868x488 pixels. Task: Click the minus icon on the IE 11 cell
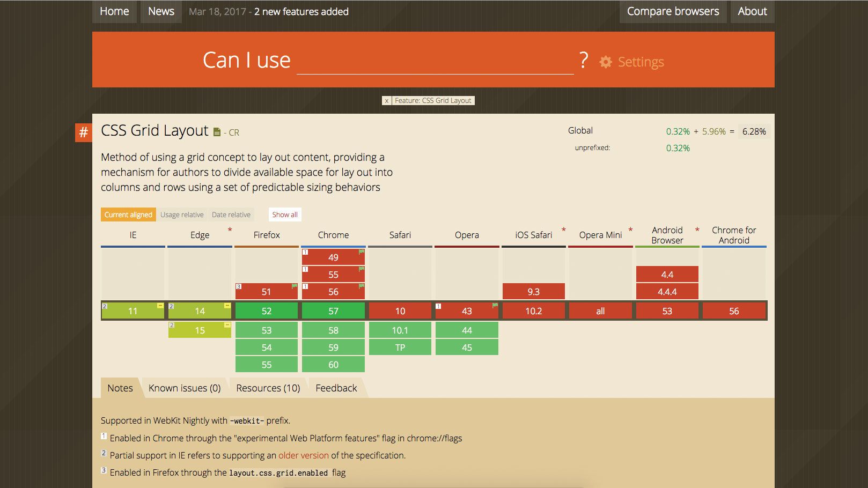point(160,306)
